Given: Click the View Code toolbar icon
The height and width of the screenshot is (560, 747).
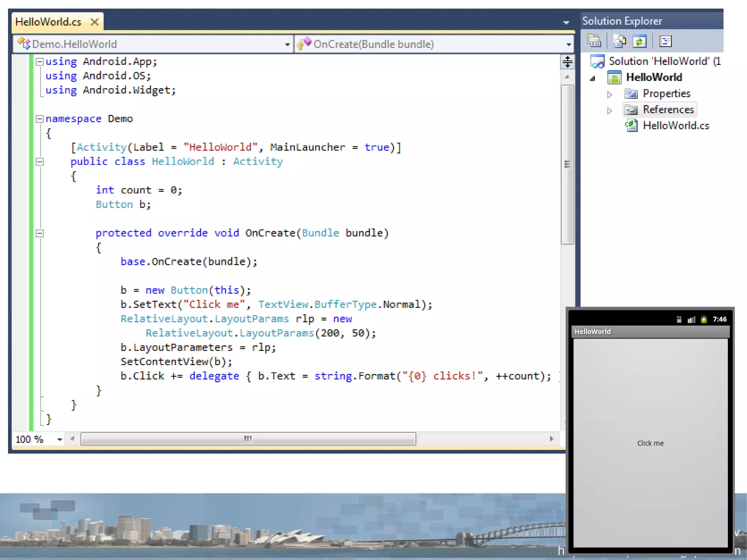Looking at the screenshot, I should (x=665, y=41).
